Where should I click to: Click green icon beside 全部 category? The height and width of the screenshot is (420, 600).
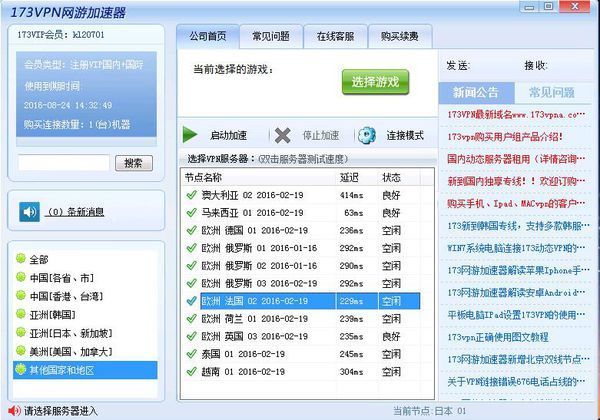coord(21,259)
